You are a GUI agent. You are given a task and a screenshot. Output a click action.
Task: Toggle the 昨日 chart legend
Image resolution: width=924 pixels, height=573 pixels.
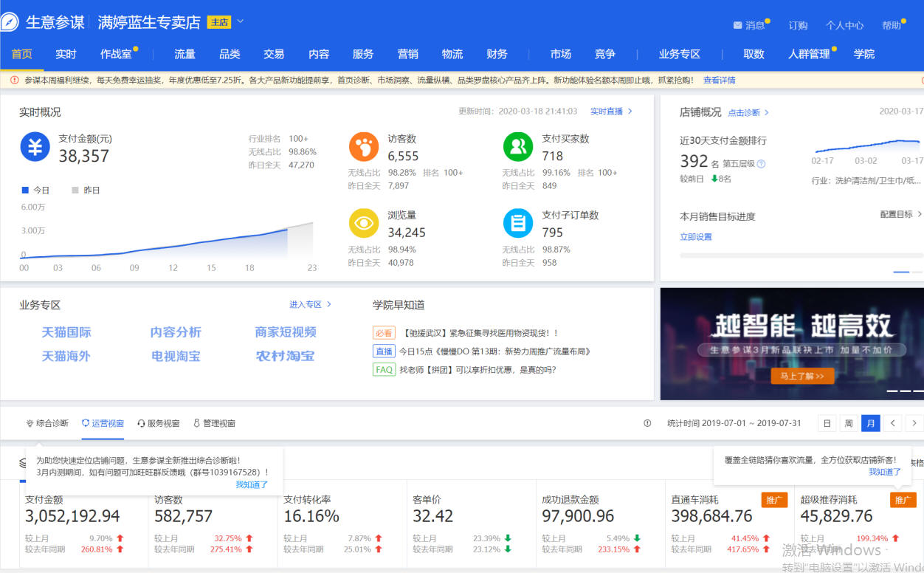coord(86,190)
